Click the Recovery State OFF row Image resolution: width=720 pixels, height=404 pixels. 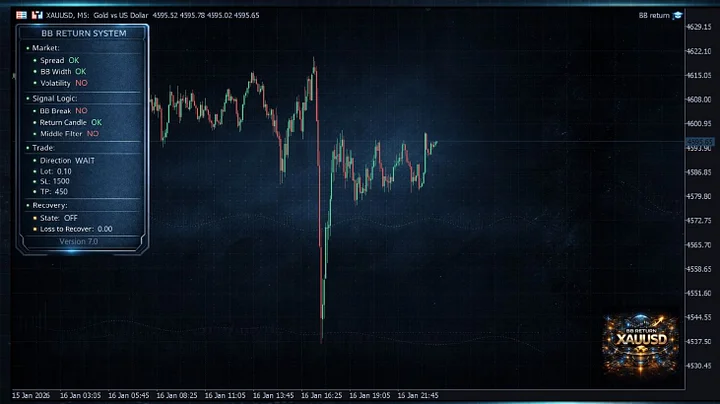pyautogui.click(x=59, y=218)
